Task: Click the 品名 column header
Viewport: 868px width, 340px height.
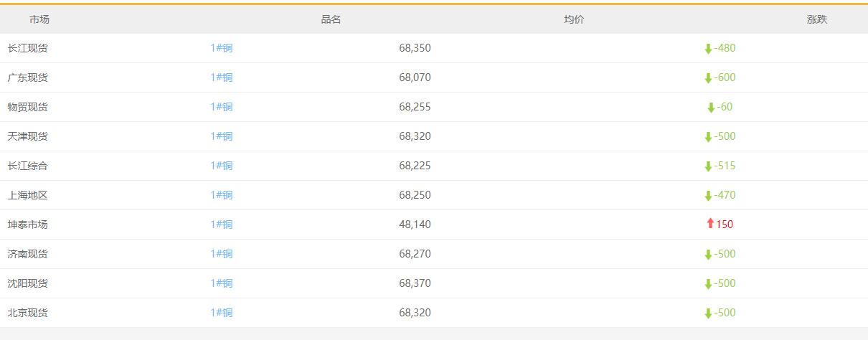Action: tap(331, 19)
